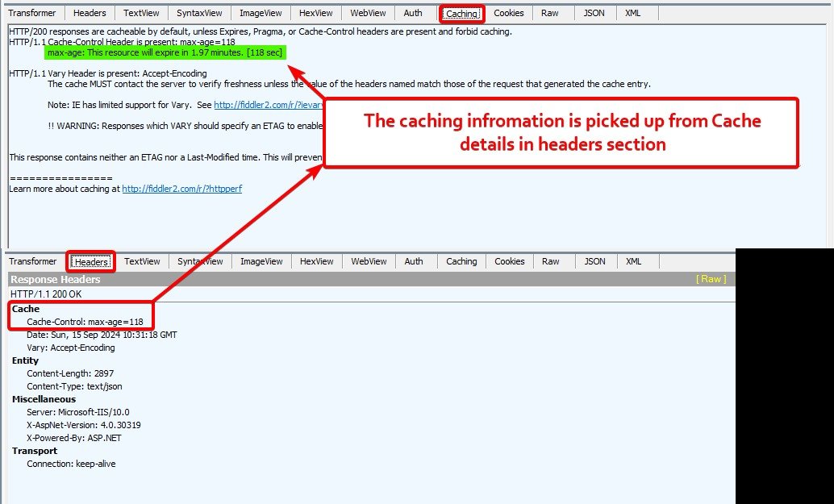Open the XML tab in bottom inspector
The image size is (834, 504).
pyautogui.click(x=634, y=260)
